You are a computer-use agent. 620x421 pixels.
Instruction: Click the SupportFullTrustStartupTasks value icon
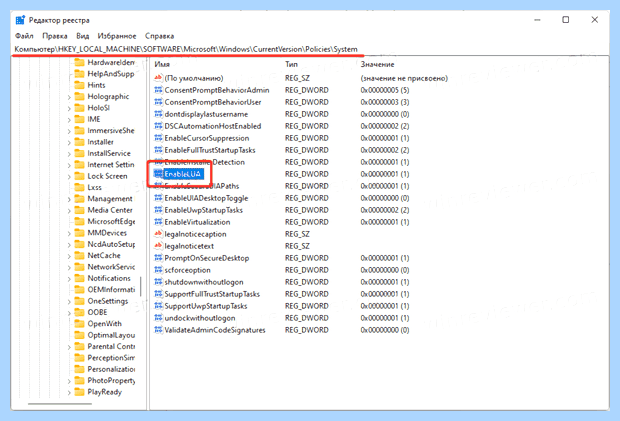point(158,294)
